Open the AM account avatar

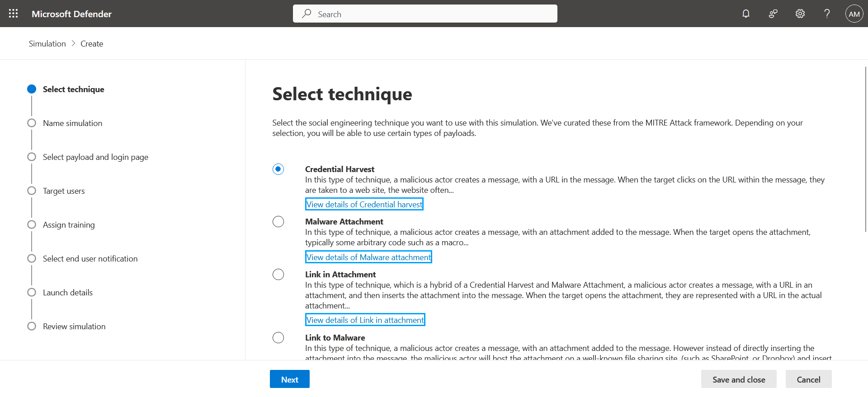point(854,14)
